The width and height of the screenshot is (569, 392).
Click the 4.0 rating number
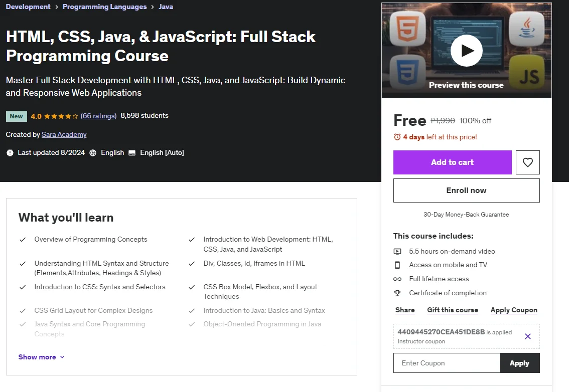click(x=36, y=116)
